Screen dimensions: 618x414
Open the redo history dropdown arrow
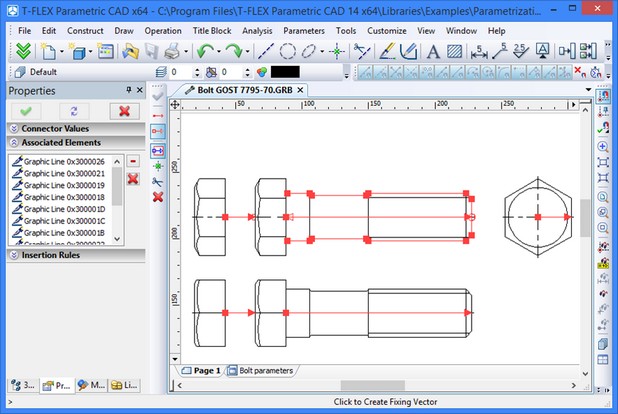[248, 52]
